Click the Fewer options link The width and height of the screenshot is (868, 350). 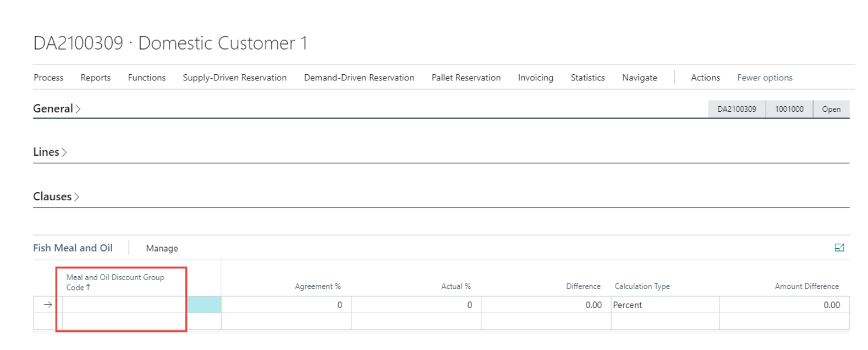coord(765,78)
